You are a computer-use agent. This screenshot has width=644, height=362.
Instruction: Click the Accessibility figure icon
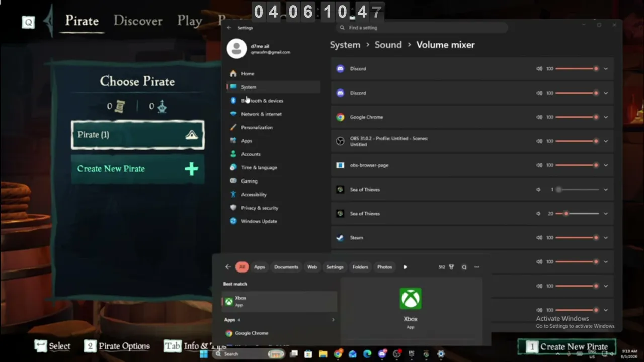pos(233,195)
